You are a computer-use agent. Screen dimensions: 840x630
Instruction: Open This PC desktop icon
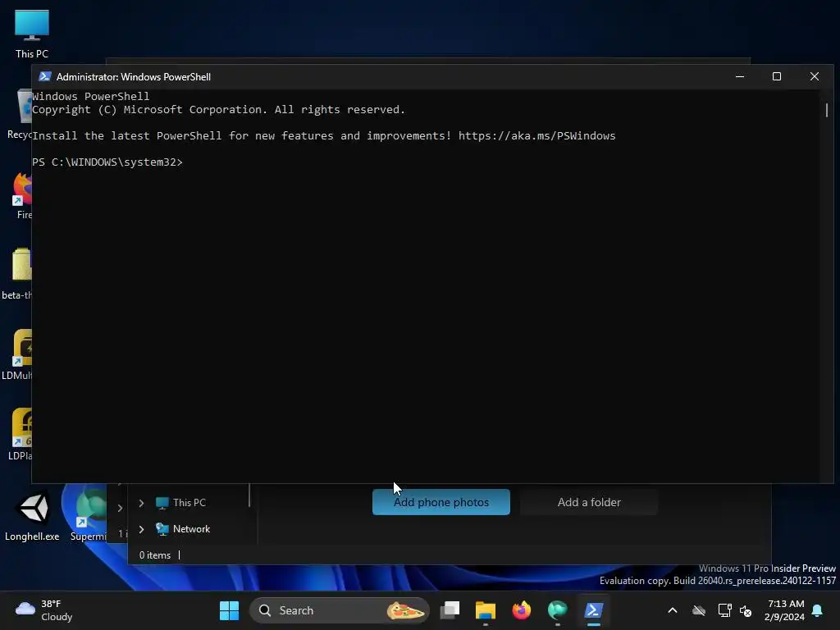tap(32, 33)
